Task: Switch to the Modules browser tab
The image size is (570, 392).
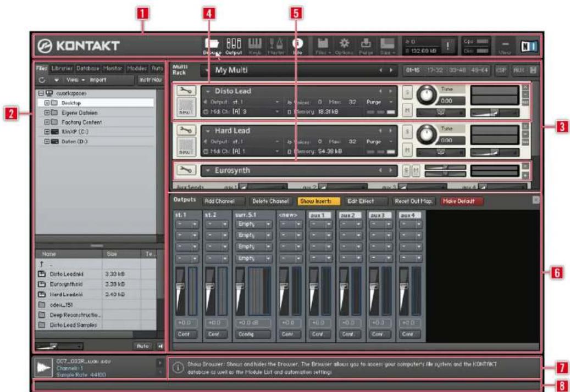Action: coord(137,68)
